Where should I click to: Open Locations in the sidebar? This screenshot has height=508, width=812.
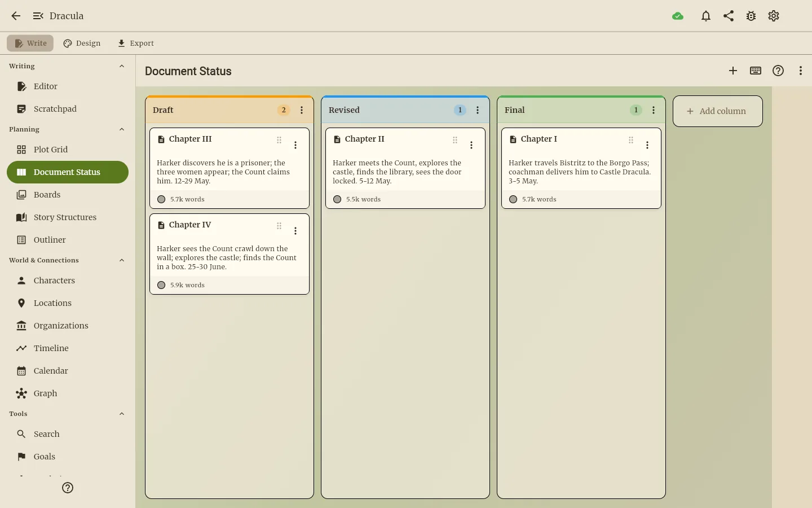click(68, 303)
